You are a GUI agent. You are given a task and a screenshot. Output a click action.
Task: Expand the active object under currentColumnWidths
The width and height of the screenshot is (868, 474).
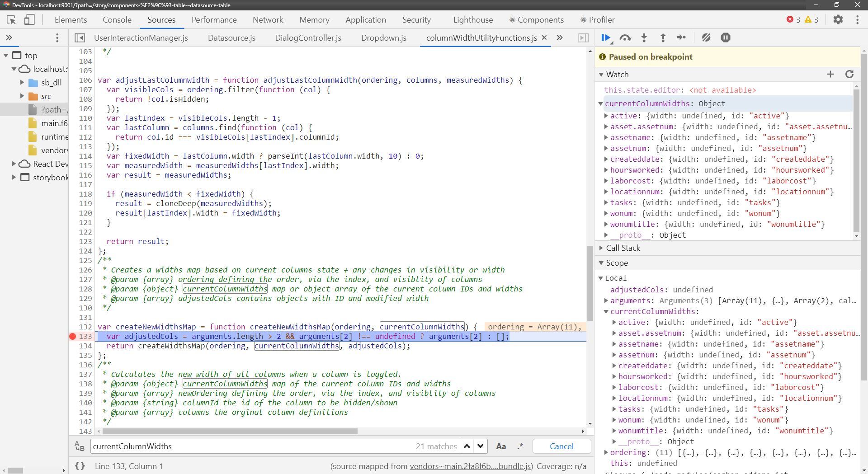[613, 322]
